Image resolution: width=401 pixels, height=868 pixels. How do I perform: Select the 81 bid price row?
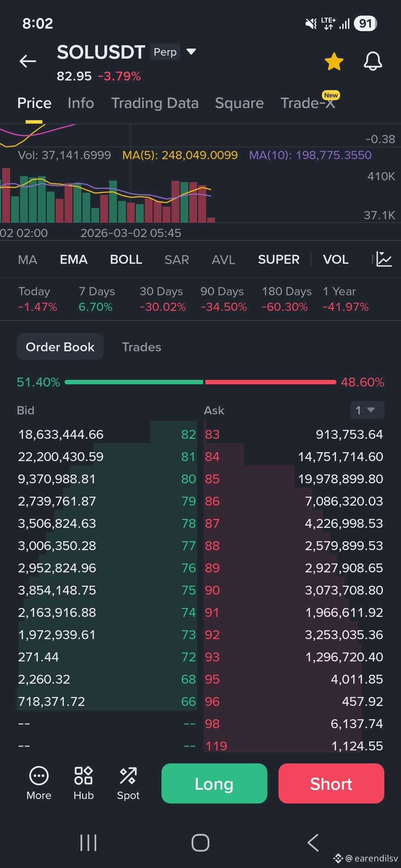pos(107,457)
